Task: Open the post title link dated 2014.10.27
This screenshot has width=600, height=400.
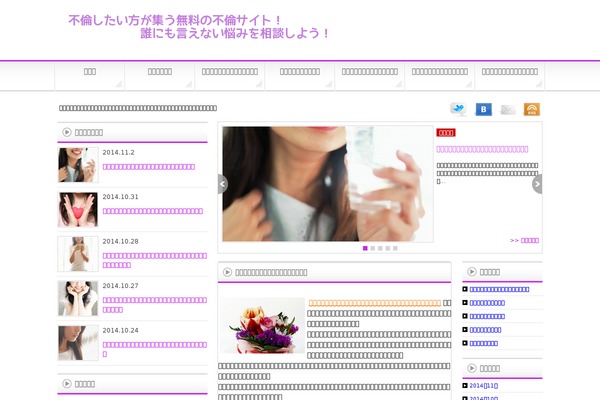Action: point(155,305)
